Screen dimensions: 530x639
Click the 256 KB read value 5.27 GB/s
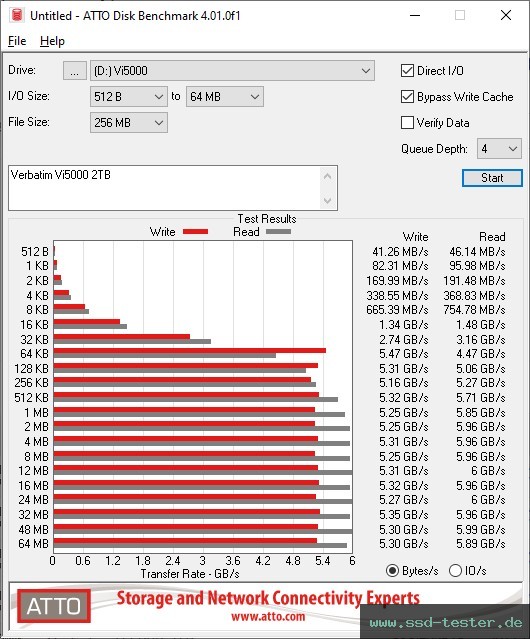(481, 383)
